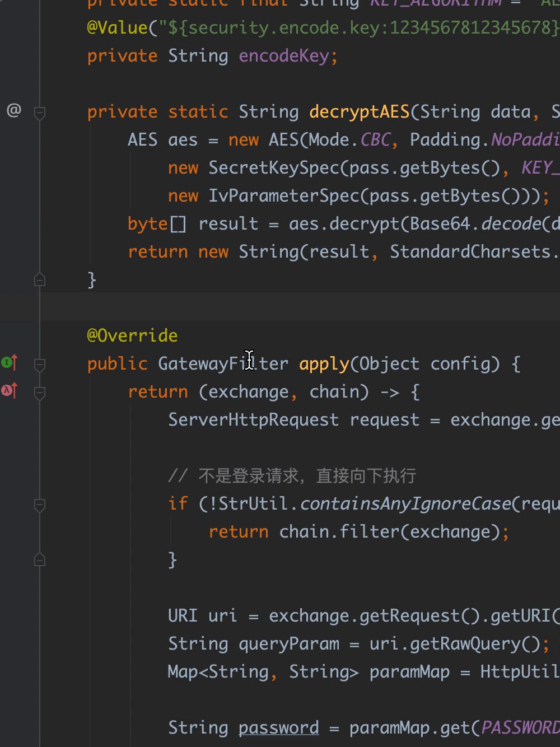The image size is (560, 747).
Task: Click the underlined password variable
Action: click(x=278, y=727)
